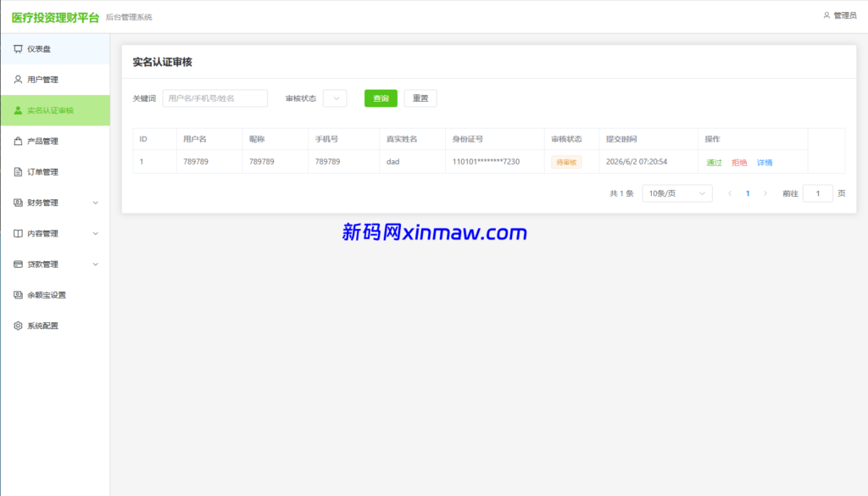Viewport: 868px width, 496px height.
Task: Go to next page arrow
Action: click(x=765, y=193)
